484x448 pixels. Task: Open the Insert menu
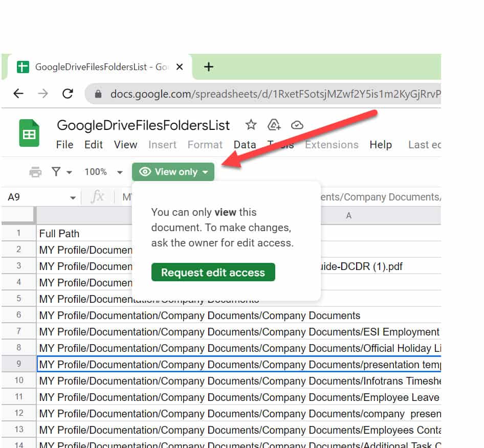coord(162,145)
